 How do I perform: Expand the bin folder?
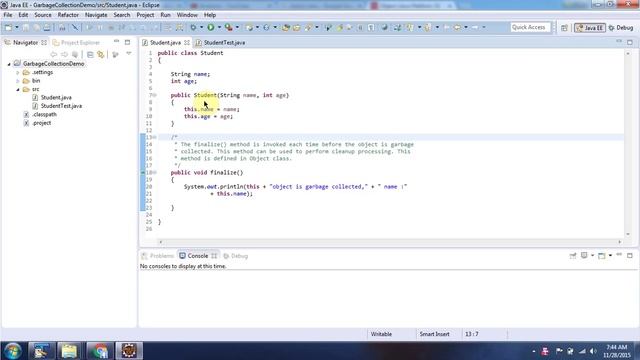[x=18, y=81]
